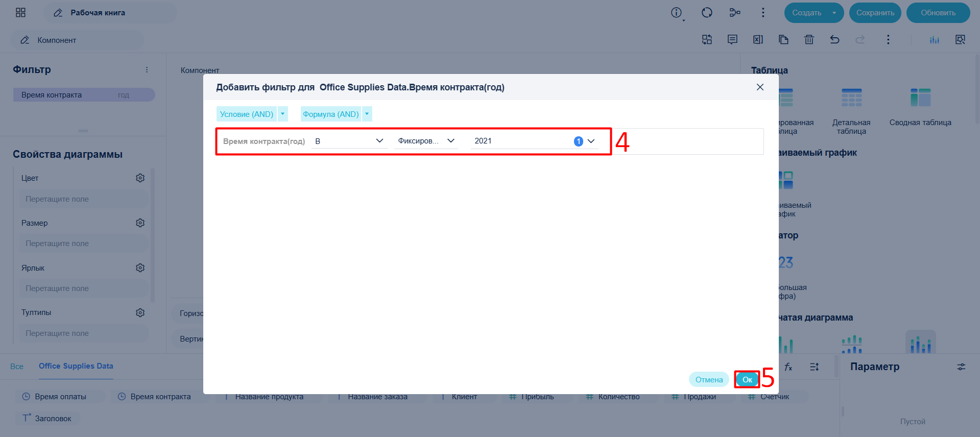Open the fx formula icon

tap(788, 367)
